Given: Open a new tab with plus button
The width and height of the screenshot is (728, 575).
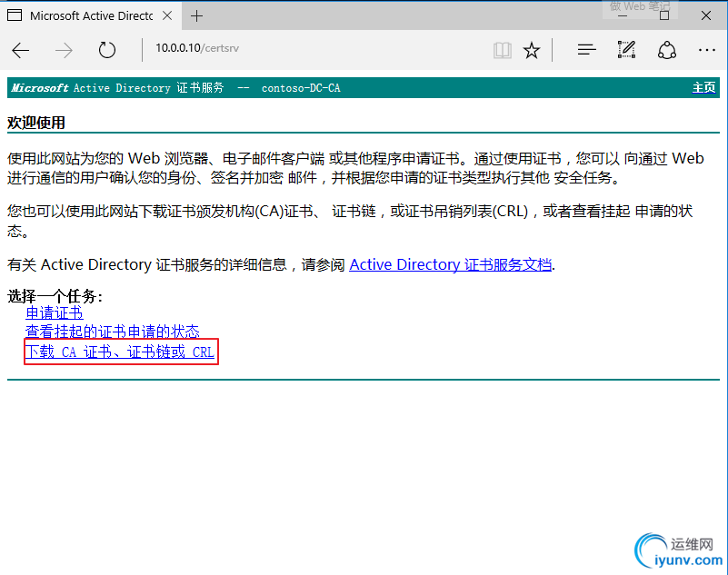Looking at the screenshot, I should point(197,15).
